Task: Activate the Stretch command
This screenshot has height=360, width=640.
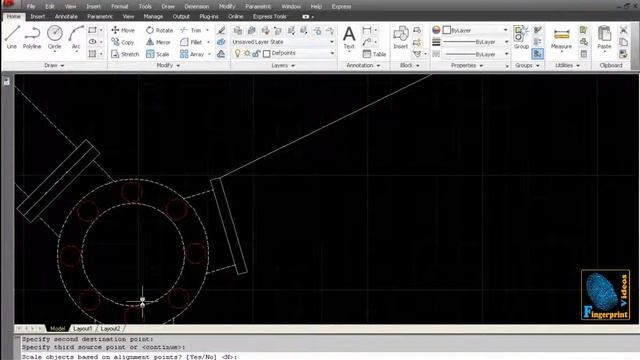Action: click(x=125, y=54)
